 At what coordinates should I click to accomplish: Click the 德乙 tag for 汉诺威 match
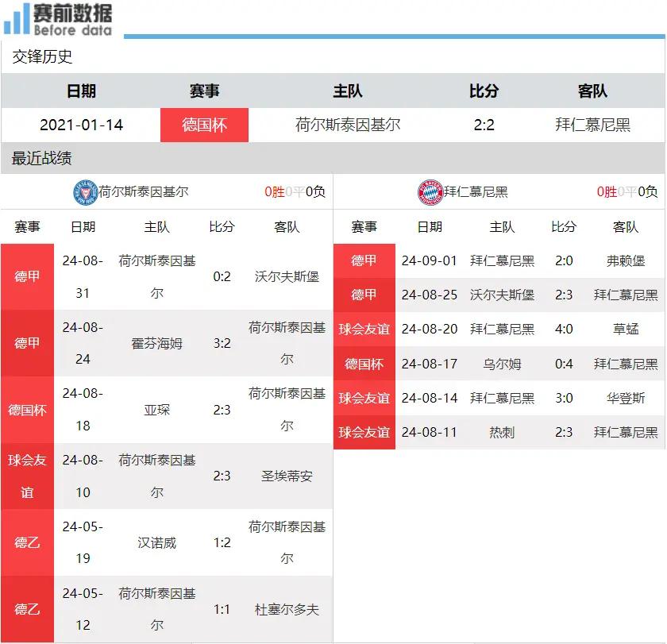(x=27, y=543)
